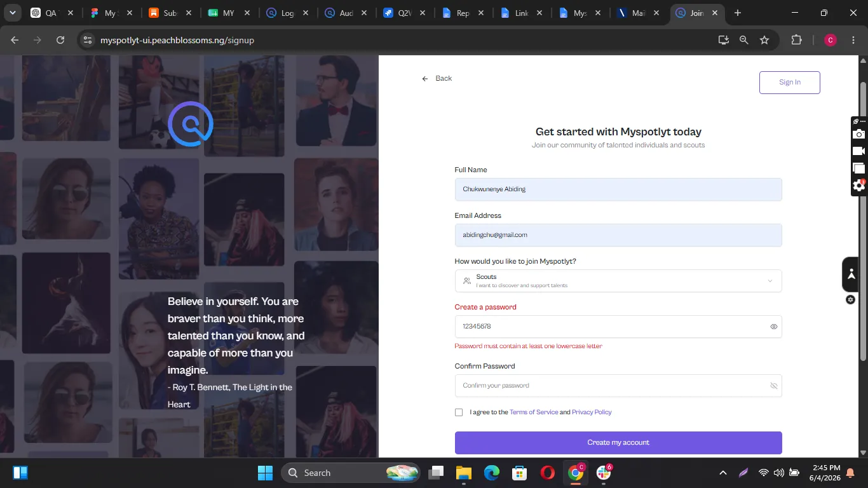Click the zoom magnifier icon in address bar
The height and width of the screenshot is (488, 868).
pyautogui.click(x=743, y=40)
